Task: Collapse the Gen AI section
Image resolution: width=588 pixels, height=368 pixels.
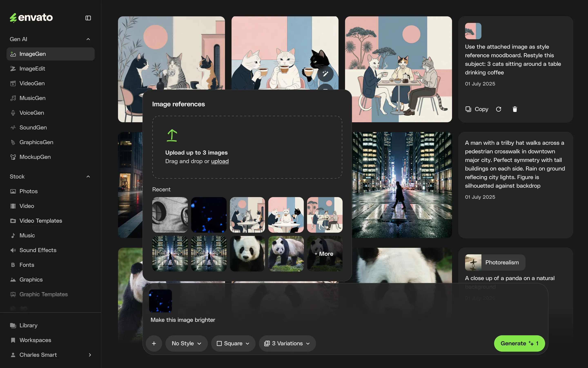Action: tap(88, 39)
